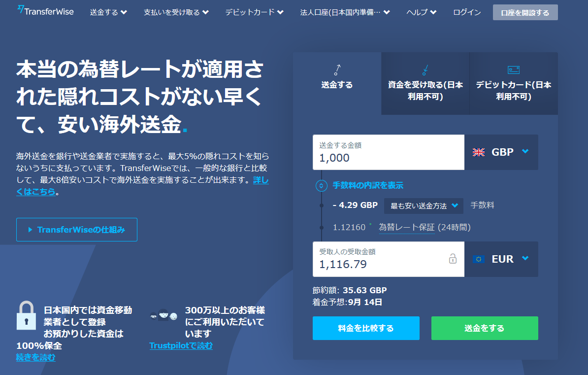The image size is (588, 375).
Task: Select 資金を受け取る(日本利用不可) tab
Action: (425, 83)
